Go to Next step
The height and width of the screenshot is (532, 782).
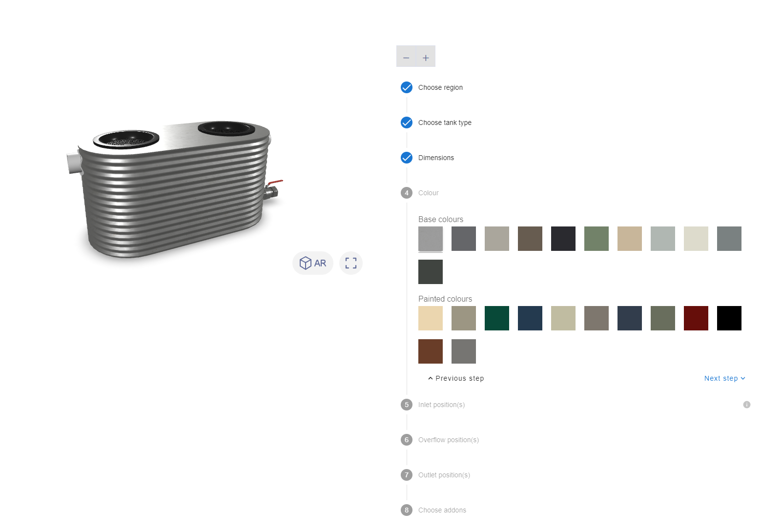tap(725, 378)
